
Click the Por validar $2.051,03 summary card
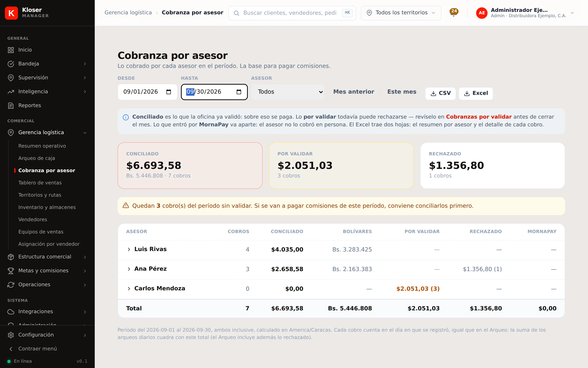coord(341,166)
